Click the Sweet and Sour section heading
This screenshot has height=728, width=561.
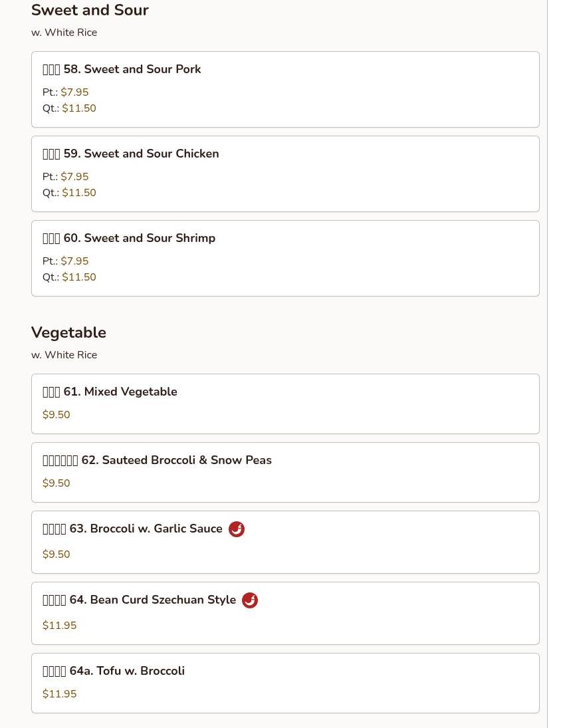[x=90, y=10]
